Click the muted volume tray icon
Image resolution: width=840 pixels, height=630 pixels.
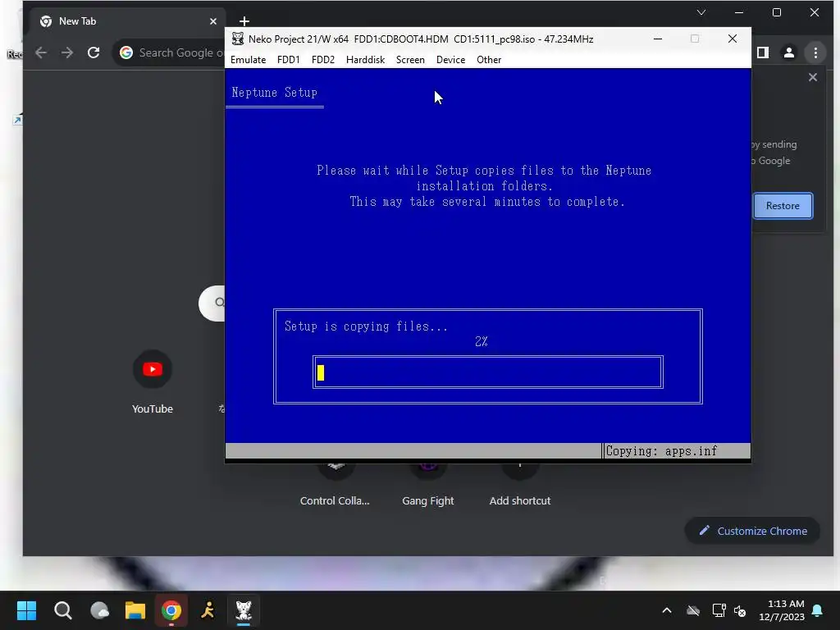point(741,610)
